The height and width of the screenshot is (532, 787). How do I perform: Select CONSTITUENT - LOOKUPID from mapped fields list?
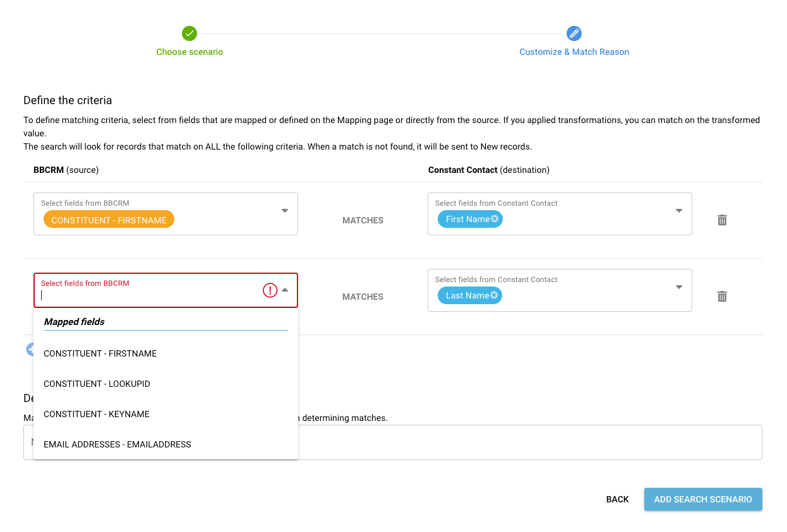click(97, 384)
